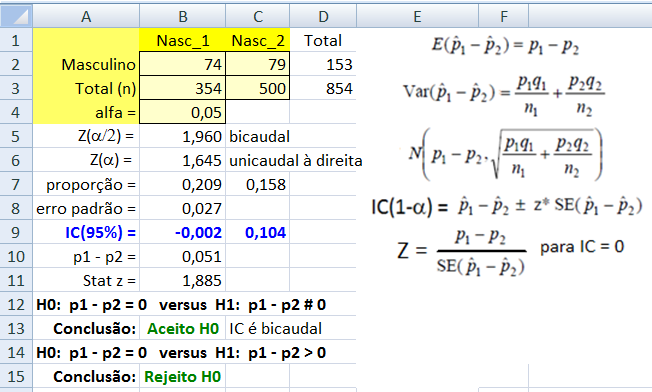Click the Rejeito H0 conclusion cell
Viewport: 652px width, 392px height.
[x=183, y=377]
